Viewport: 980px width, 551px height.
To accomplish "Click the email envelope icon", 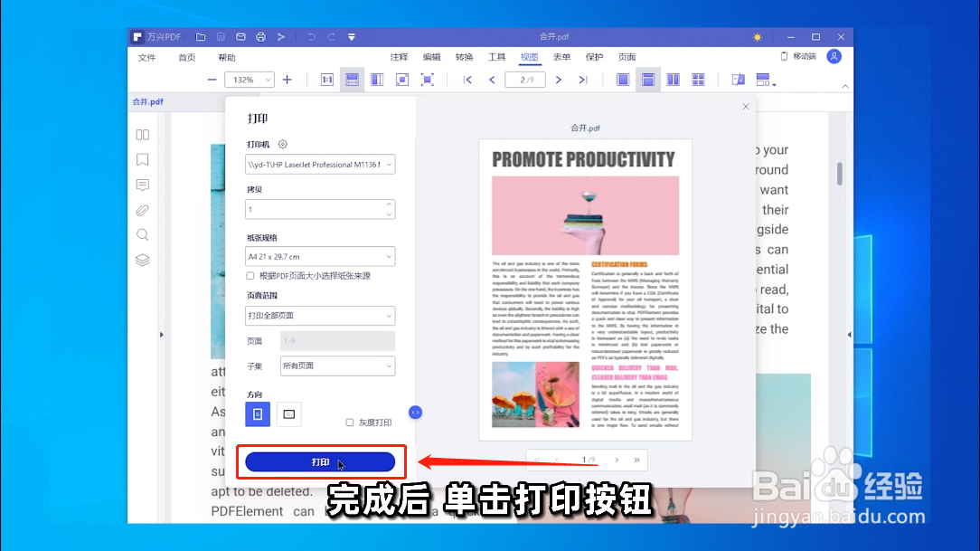I will pos(240,37).
